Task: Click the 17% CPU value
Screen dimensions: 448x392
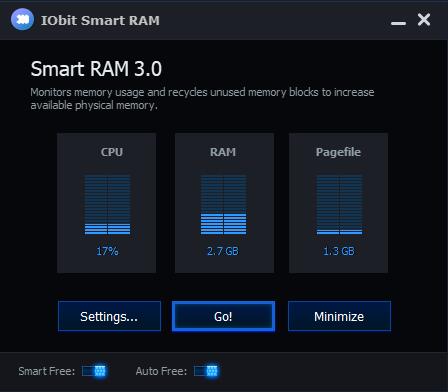Action: pyautogui.click(x=107, y=251)
